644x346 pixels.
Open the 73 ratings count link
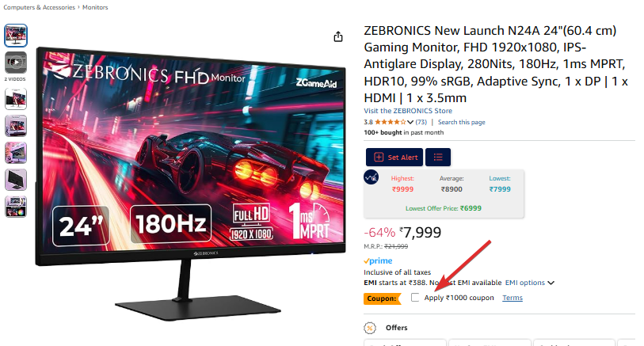421,122
